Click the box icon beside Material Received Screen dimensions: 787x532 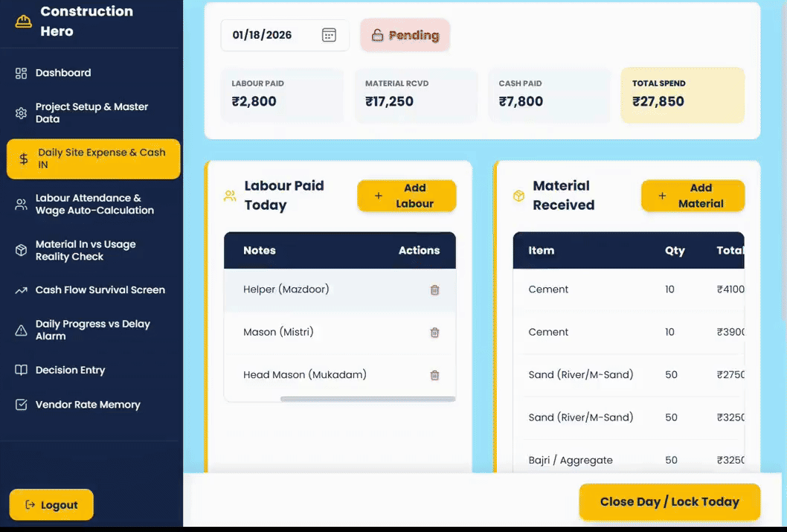(x=518, y=196)
